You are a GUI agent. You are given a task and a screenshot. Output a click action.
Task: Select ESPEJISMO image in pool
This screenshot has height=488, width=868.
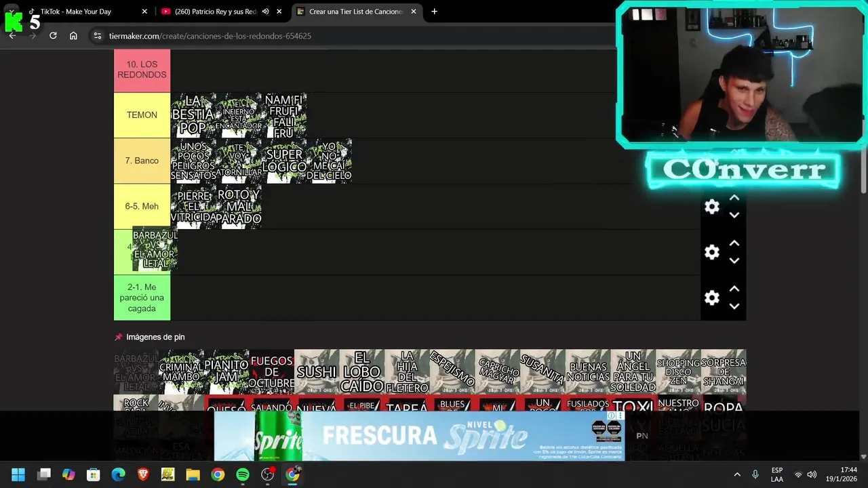point(452,372)
